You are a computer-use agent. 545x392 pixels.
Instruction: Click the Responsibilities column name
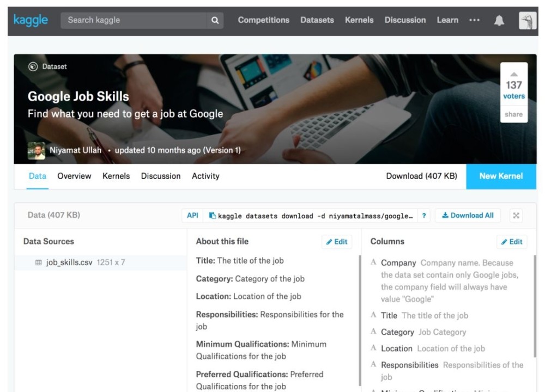click(410, 365)
